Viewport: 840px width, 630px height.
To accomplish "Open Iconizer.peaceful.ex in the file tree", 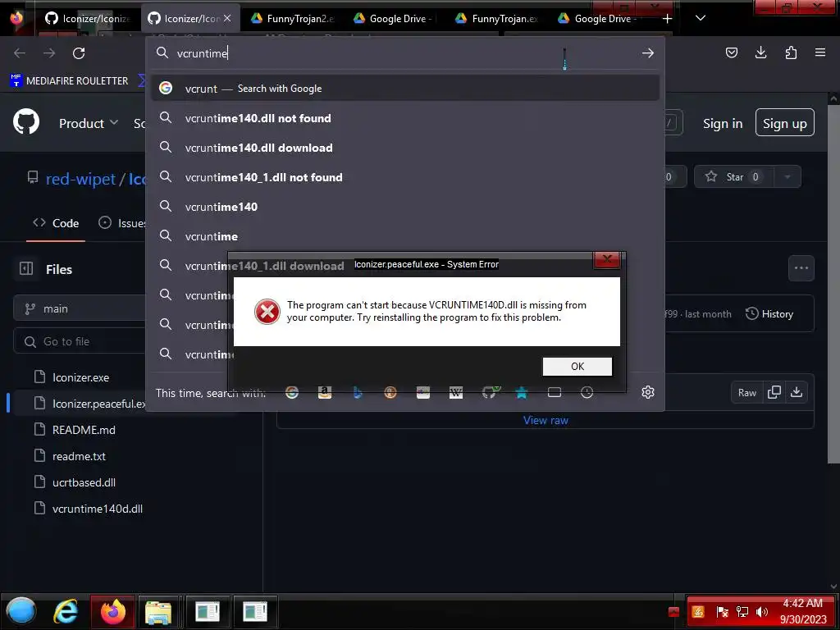I will 89,404.
